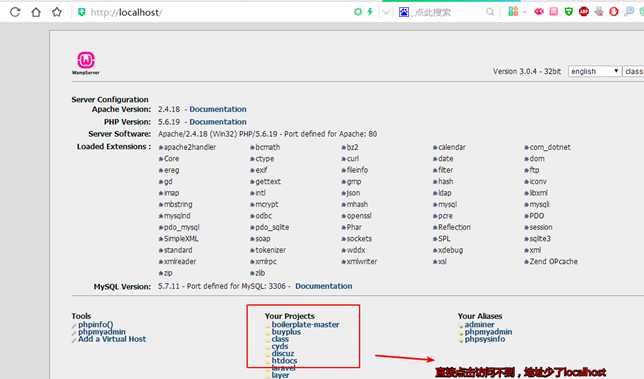The height and width of the screenshot is (379, 644).
Task: Click the red Opera-style circle icon
Action: click(614, 11)
